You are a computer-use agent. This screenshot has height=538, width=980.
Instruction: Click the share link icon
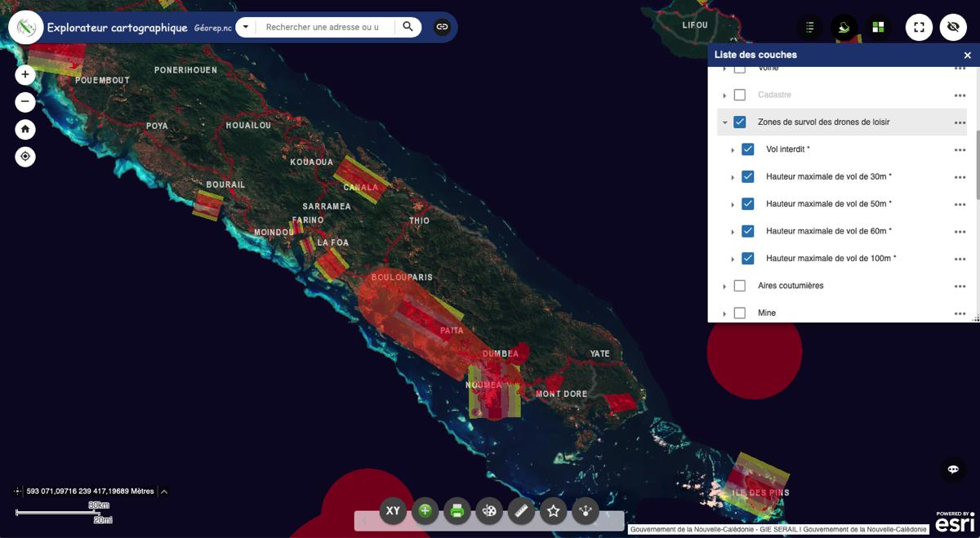click(x=442, y=27)
